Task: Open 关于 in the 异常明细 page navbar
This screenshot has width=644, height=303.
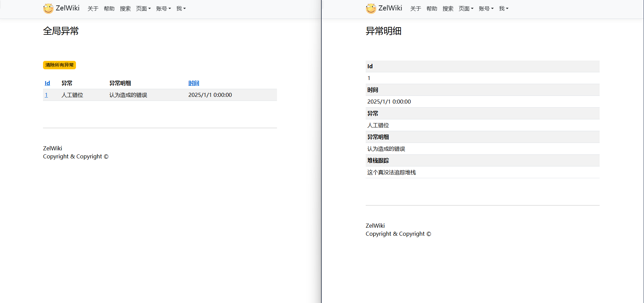Action: pos(415,9)
